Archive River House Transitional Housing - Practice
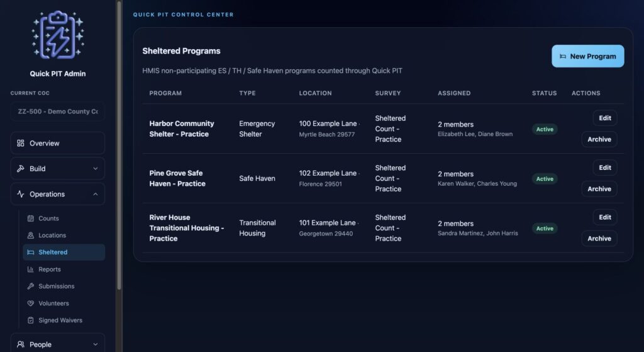644x352 pixels. pyautogui.click(x=599, y=239)
